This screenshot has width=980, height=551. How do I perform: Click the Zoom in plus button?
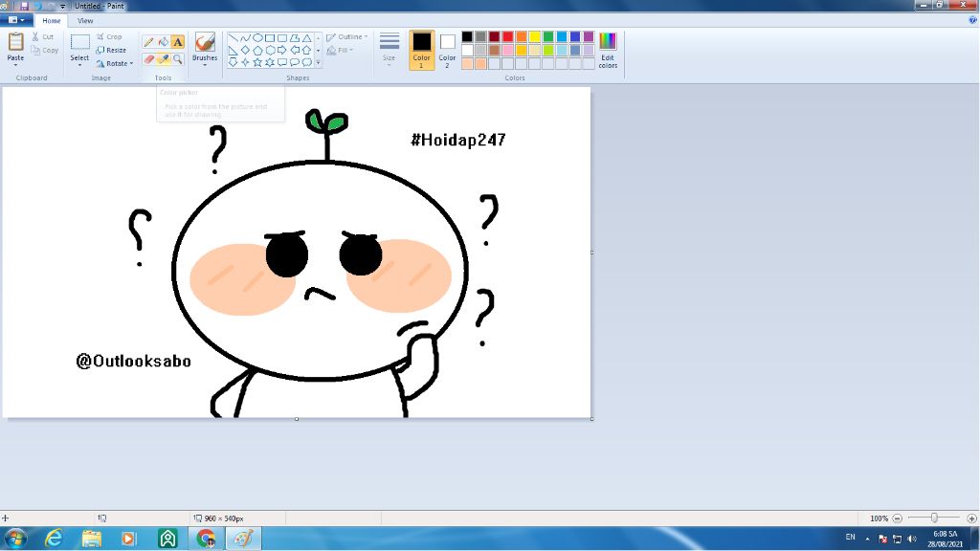(971, 518)
